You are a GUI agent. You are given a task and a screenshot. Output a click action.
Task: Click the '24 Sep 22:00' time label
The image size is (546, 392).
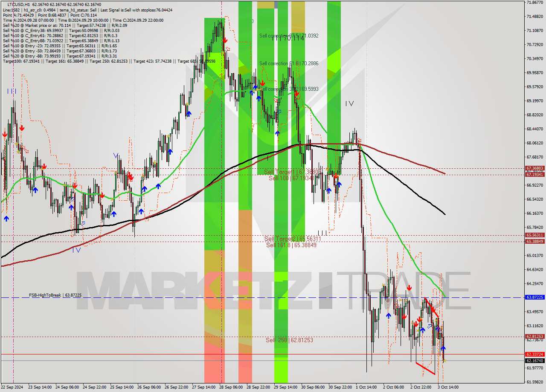(x=94, y=387)
